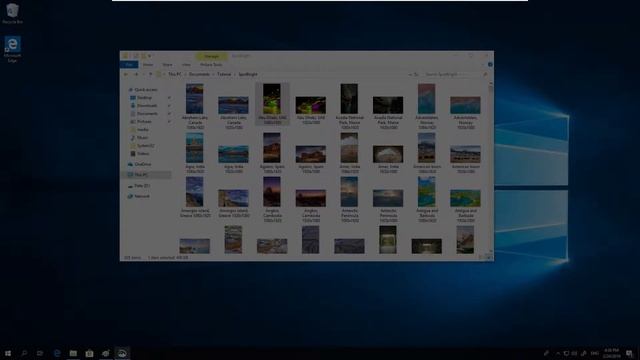Open Customize Quick Access Toolbar dropdown

(x=150, y=56)
